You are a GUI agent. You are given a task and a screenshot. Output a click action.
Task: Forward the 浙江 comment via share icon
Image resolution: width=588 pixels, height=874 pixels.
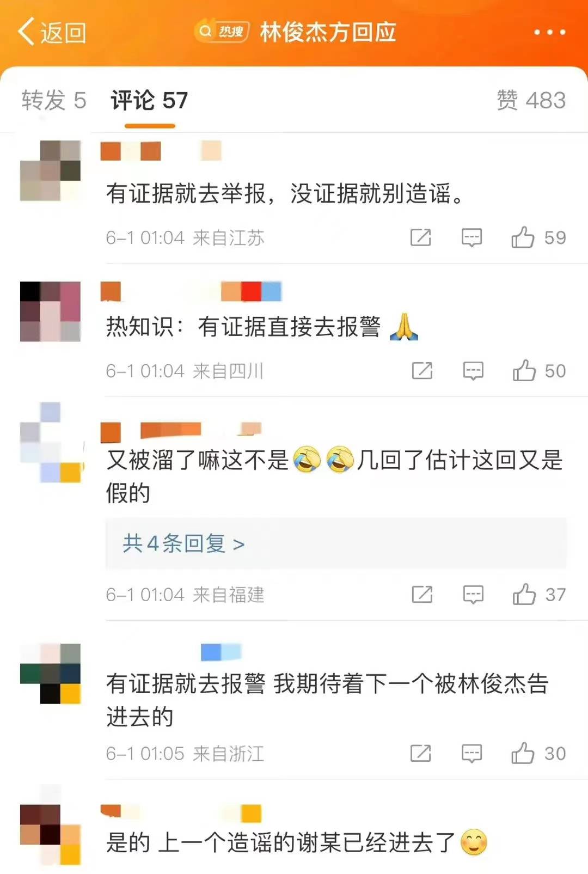click(420, 753)
